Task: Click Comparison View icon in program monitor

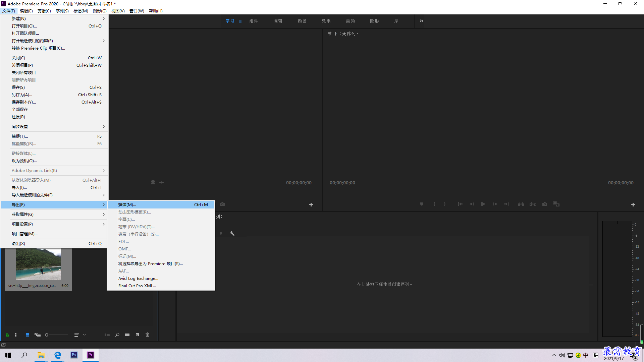Action: 556,204
